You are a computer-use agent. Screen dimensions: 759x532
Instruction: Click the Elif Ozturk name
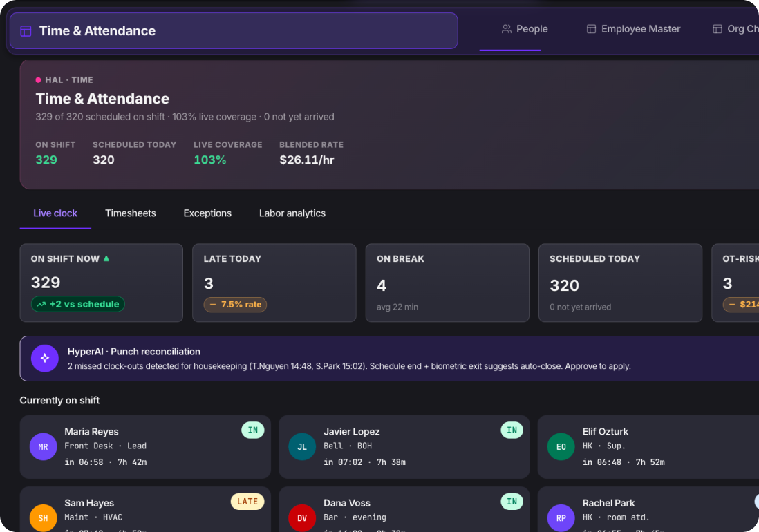pos(605,431)
